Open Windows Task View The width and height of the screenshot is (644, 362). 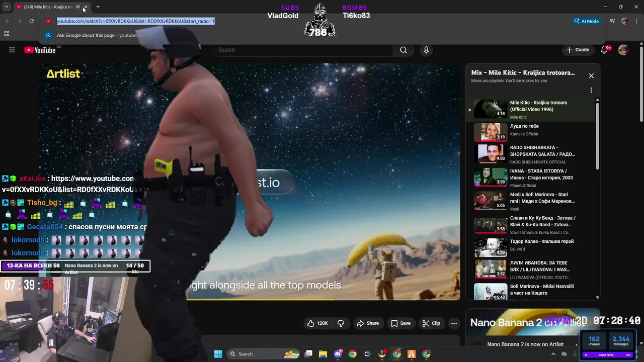pyautogui.click(x=308, y=354)
